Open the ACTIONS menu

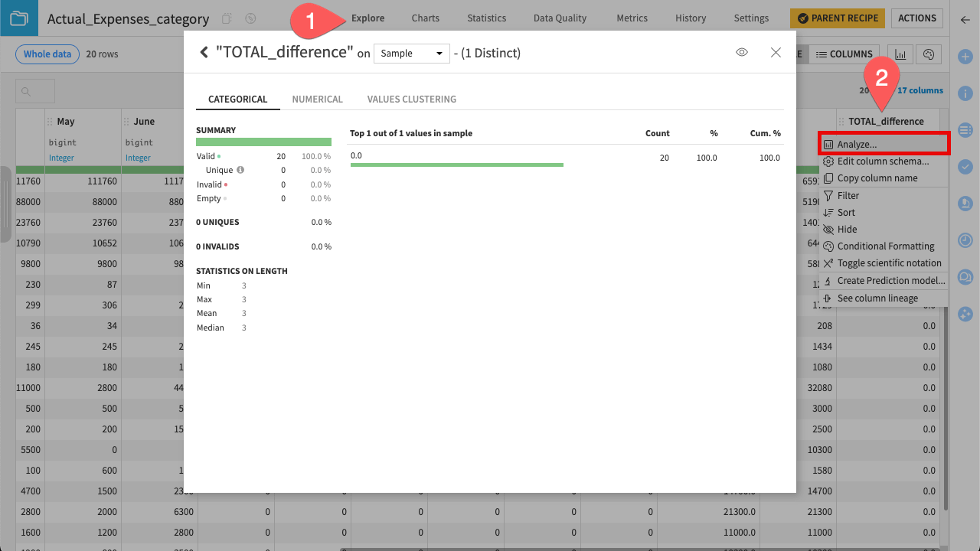tap(916, 18)
